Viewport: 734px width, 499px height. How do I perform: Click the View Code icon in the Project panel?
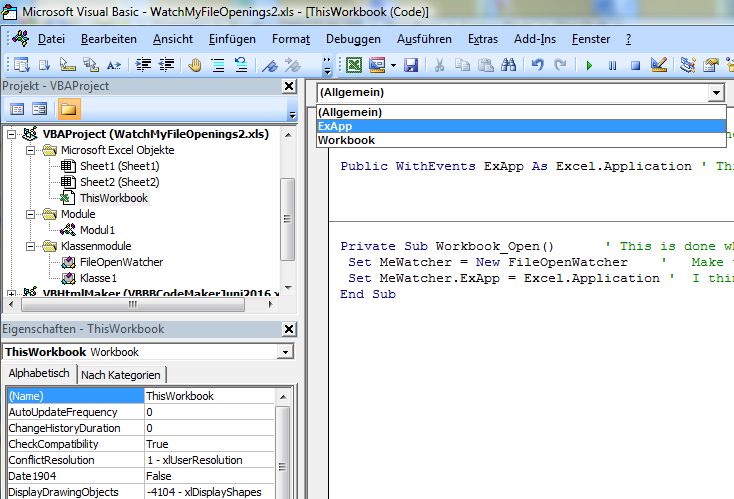(17, 110)
